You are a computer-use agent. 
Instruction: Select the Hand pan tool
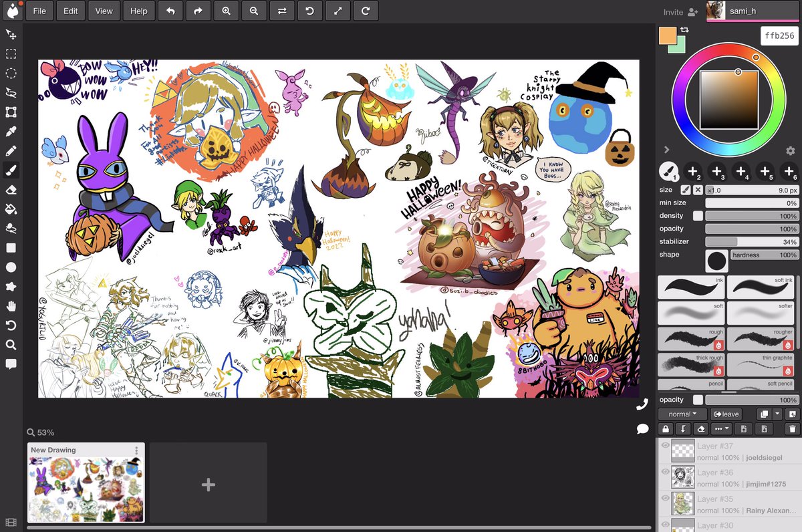coord(11,305)
